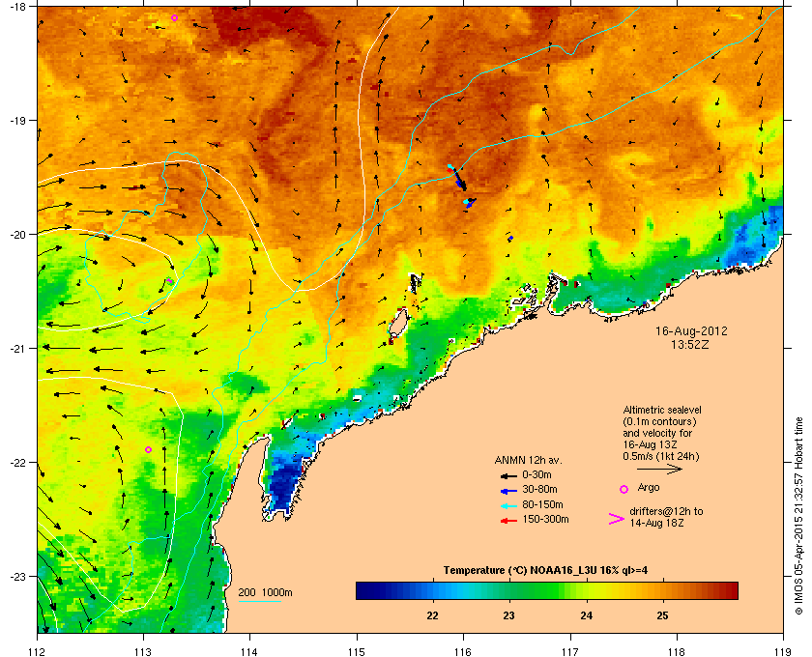The height and width of the screenshot is (657, 812).
Task: Click the 'ANMN 12h av.' legend heading
Action: [528, 460]
